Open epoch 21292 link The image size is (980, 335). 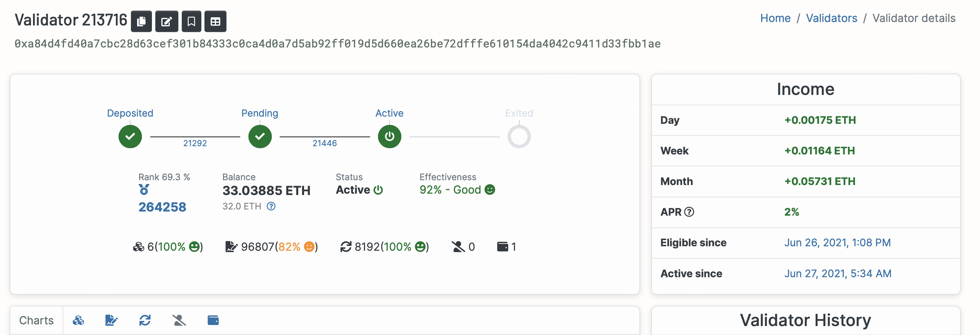click(x=195, y=143)
